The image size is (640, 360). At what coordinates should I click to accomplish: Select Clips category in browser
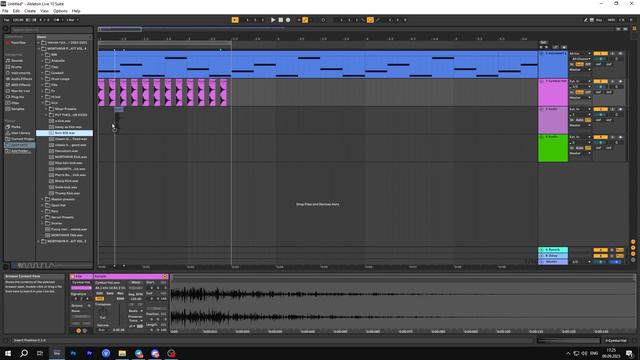[13, 103]
